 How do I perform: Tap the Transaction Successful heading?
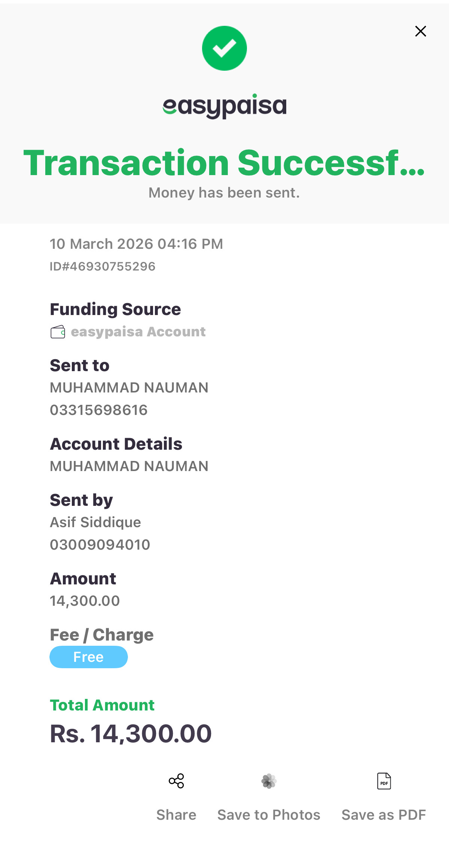click(x=224, y=163)
